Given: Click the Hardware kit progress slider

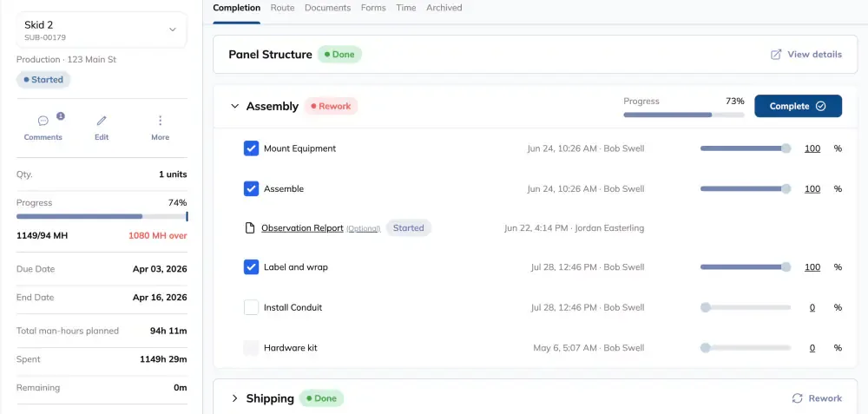Looking at the screenshot, I should tap(745, 347).
